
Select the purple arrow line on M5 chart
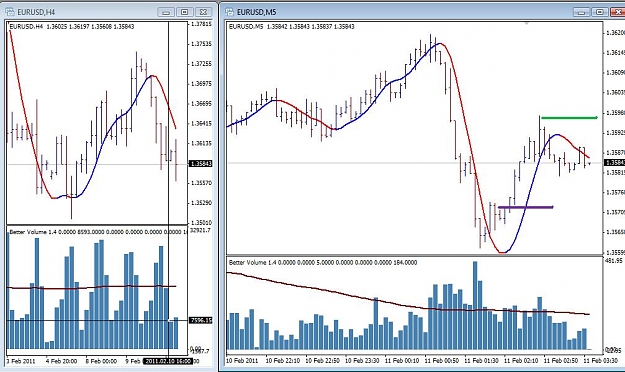click(x=526, y=207)
